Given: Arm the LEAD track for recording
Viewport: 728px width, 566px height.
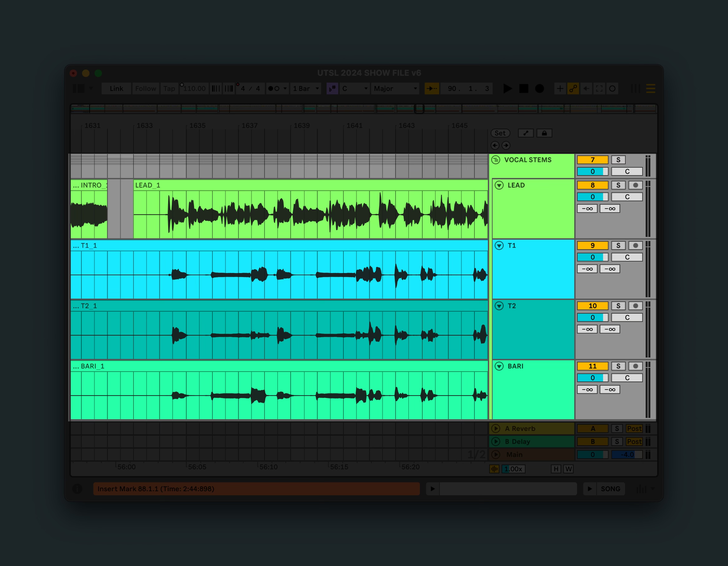Looking at the screenshot, I should click(635, 185).
